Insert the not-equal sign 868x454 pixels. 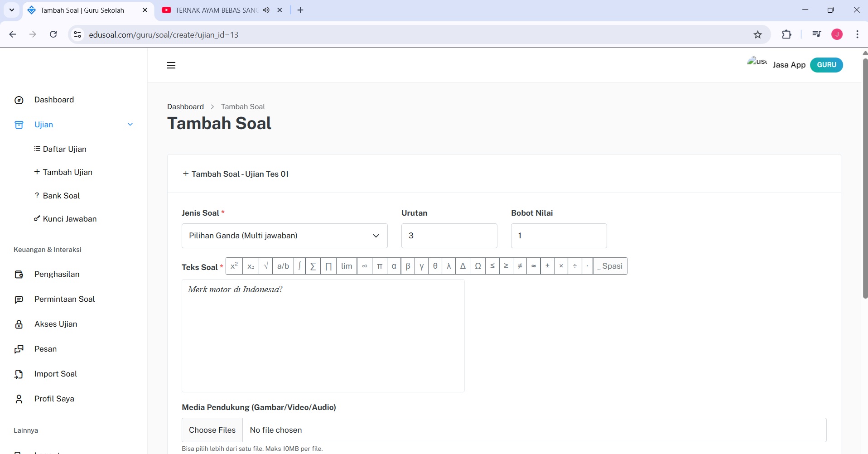click(520, 266)
